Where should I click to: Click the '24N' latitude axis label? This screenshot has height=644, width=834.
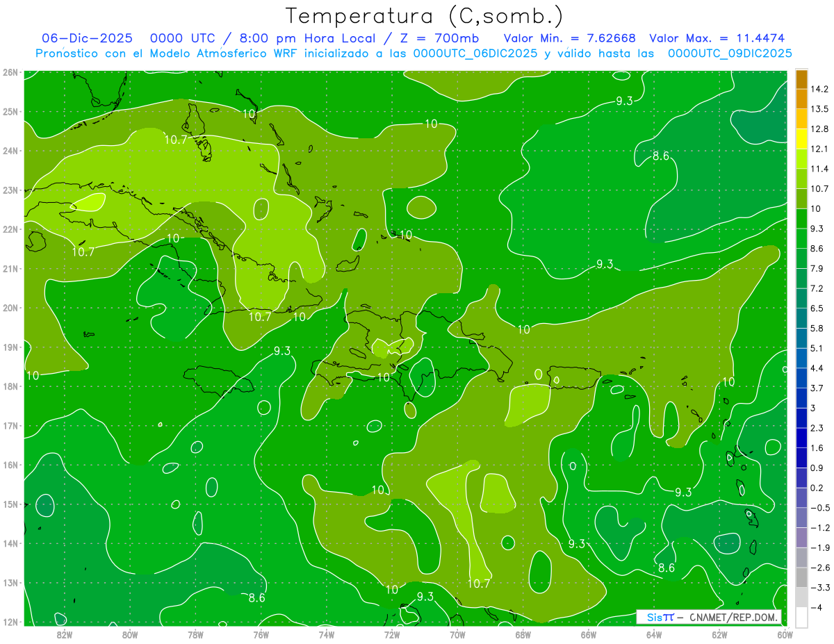(10, 150)
